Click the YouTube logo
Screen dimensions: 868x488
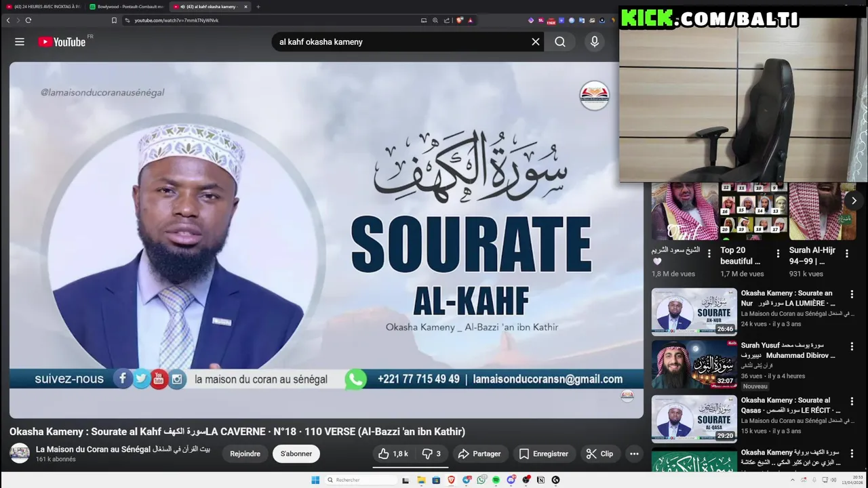(x=62, y=42)
